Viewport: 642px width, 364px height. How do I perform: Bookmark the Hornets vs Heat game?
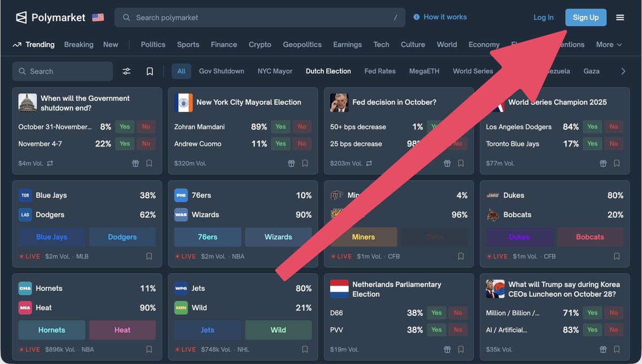point(149,350)
